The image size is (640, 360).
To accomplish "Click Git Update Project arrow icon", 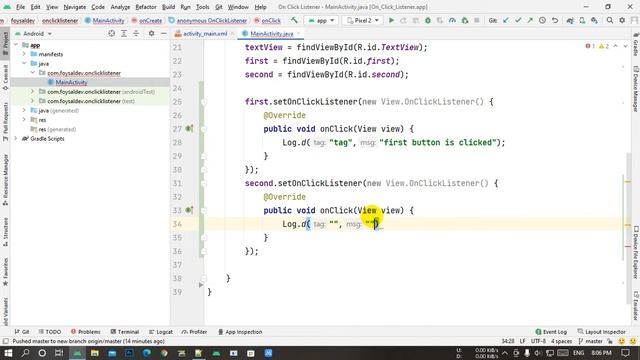I will click(506, 20).
